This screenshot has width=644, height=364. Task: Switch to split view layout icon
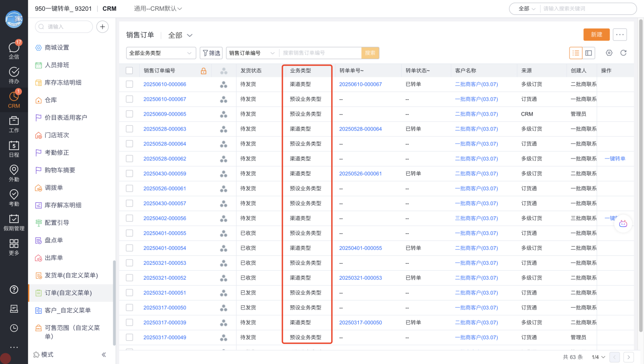[589, 53]
